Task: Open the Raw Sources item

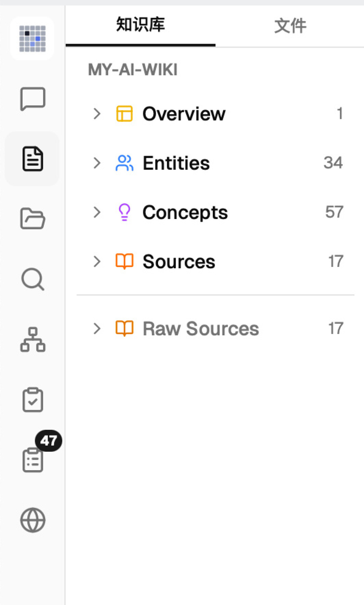Action: point(216,329)
